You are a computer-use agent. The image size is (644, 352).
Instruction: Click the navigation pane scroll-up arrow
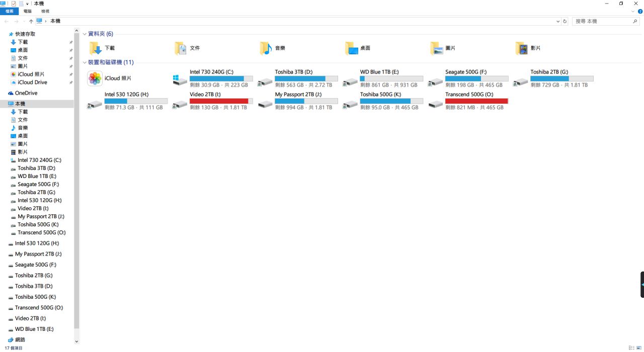[x=76, y=31]
